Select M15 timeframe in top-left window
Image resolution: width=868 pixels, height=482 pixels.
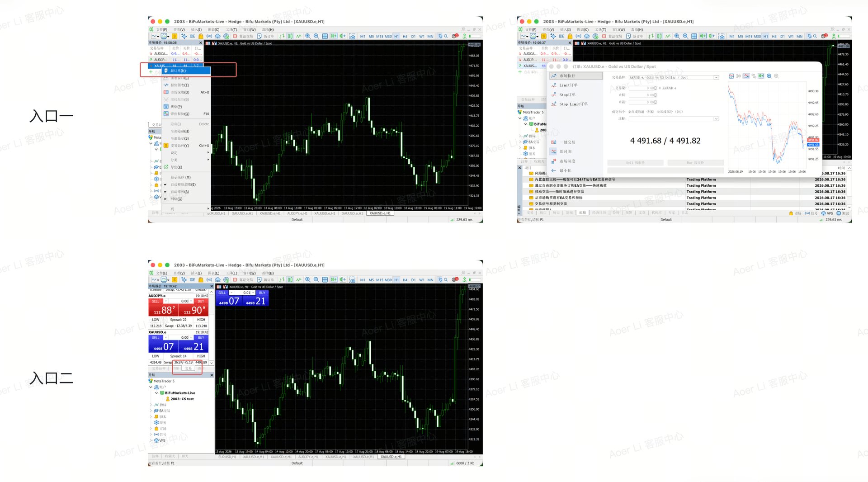(380, 37)
